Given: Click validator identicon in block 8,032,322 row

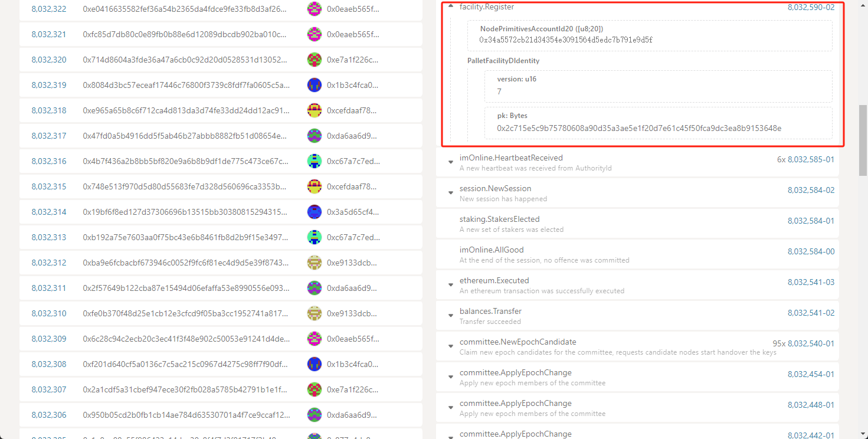Looking at the screenshot, I should 315,9.
